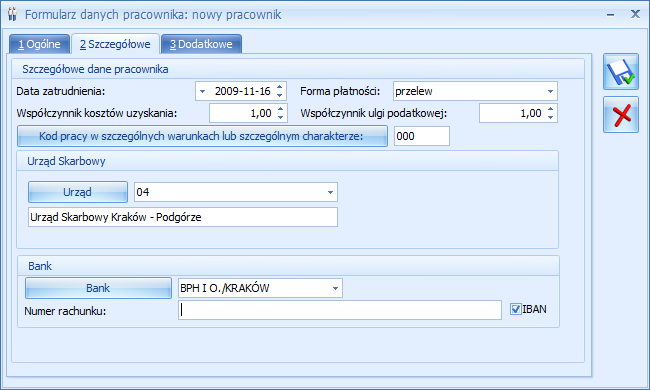Expand the Urząd code 04 dropdown
Viewport: 650px width, 390px height.
330,192
